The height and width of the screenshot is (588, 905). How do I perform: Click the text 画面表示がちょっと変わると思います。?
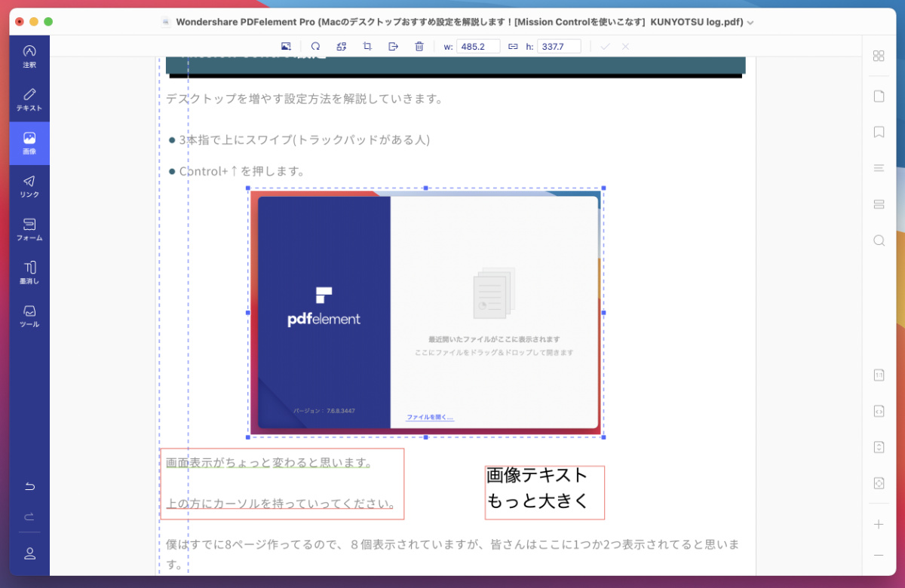click(268, 462)
